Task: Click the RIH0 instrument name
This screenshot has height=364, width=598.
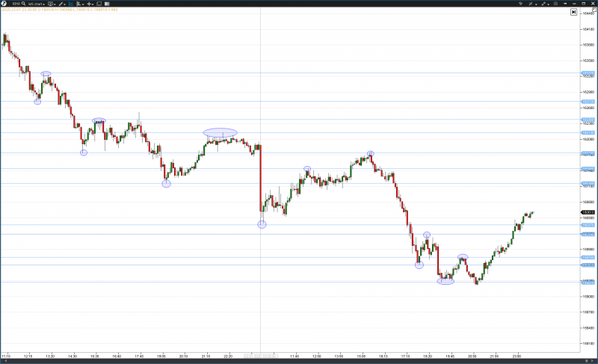Action: pyautogui.click(x=15, y=4)
